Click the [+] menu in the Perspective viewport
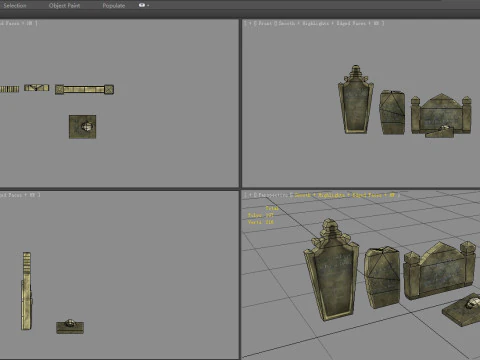The height and width of the screenshot is (360, 480). [249, 195]
